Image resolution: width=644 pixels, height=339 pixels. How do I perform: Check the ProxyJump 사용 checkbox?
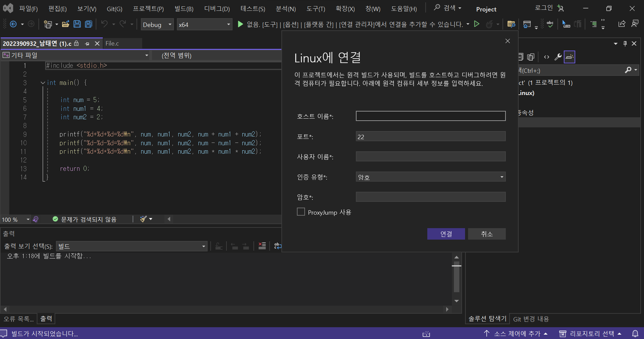pyautogui.click(x=301, y=212)
